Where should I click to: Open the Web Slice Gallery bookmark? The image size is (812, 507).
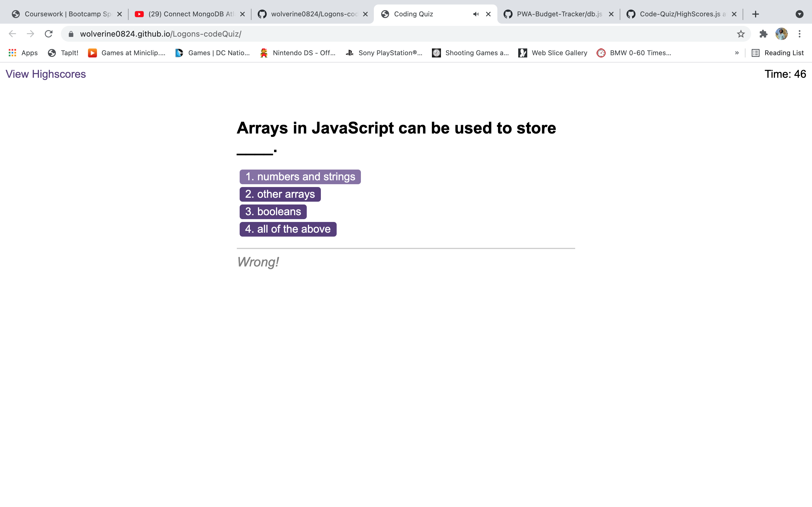[552, 53]
